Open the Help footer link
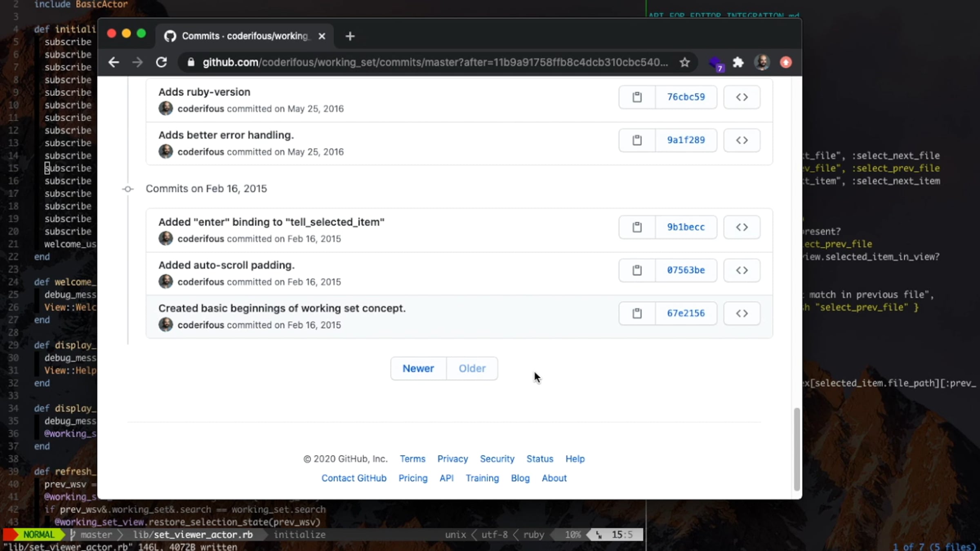Image resolution: width=980 pixels, height=551 pixels. [575, 459]
